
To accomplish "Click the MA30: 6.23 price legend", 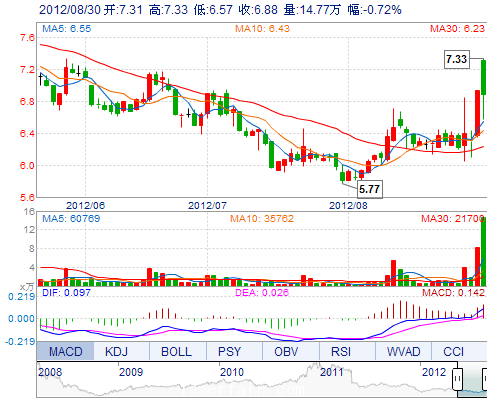I will pyautogui.click(x=457, y=29).
